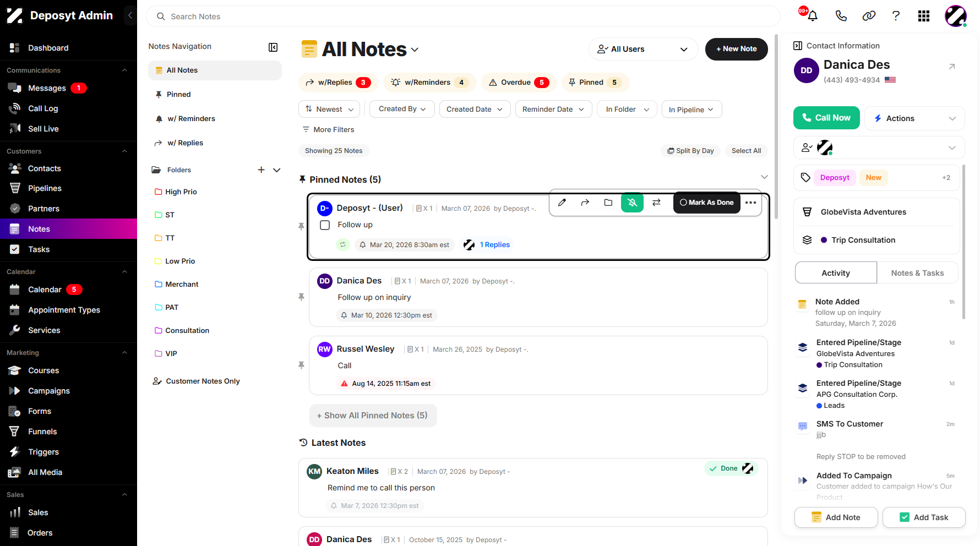Click the Add Note button
Viewport: 980px width, 546px height.
[836, 517]
